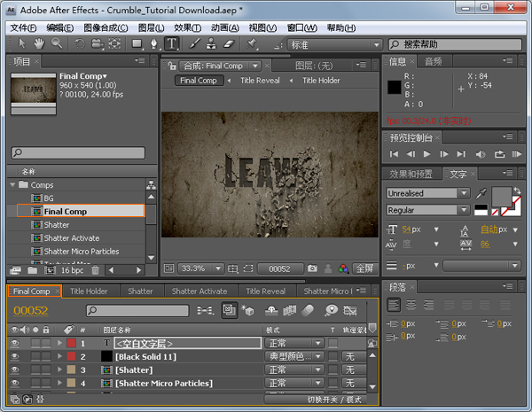This screenshot has width=532, height=412.
Task: Click the search help field
Action: point(456,44)
